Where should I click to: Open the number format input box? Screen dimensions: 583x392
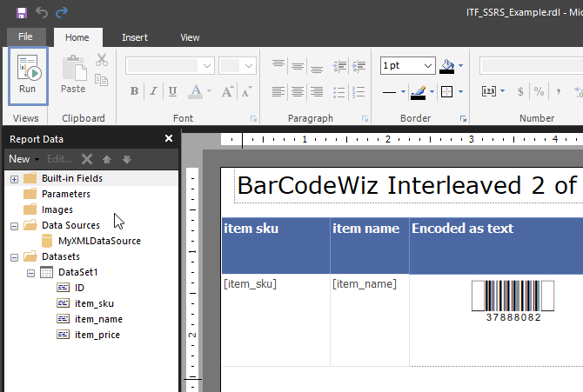pyautogui.click(x=532, y=66)
